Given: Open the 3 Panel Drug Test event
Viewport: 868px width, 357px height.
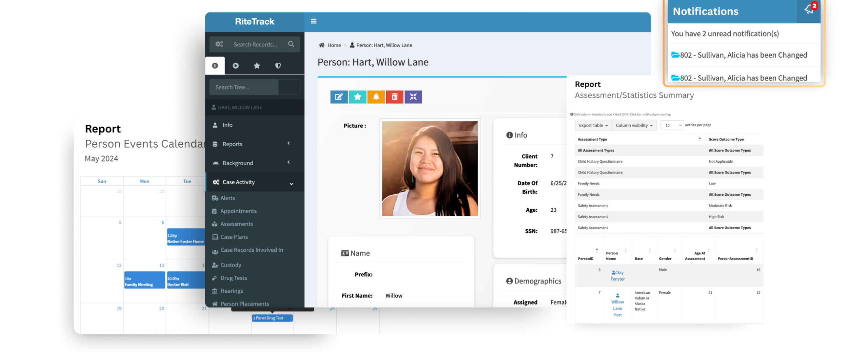Looking at the screenshot, I should (x=272, y=318).
